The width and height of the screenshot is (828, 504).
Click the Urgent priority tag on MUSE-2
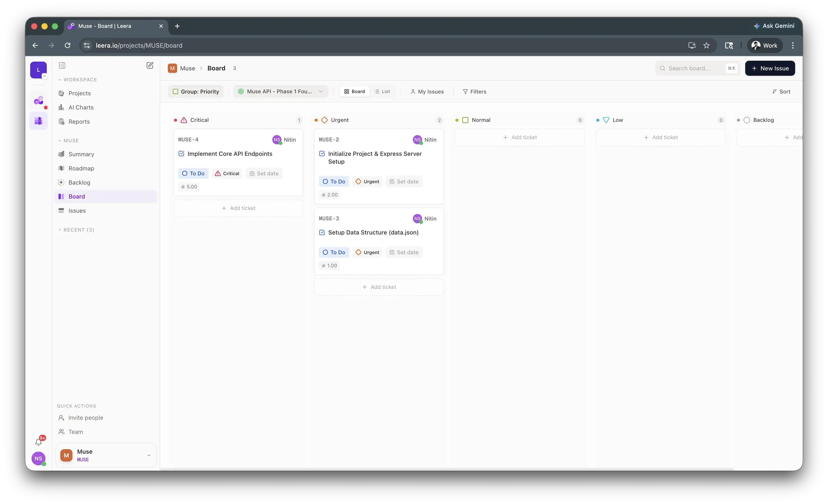367,182
